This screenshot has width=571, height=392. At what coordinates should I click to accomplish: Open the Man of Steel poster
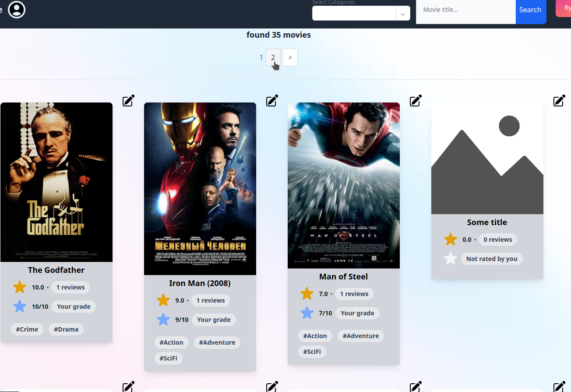tap(344, 185)
